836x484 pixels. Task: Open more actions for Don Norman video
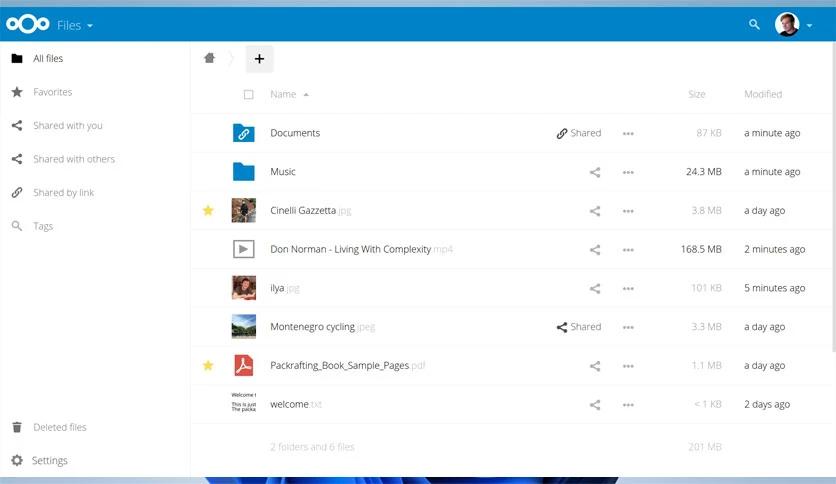pos(628,249)
